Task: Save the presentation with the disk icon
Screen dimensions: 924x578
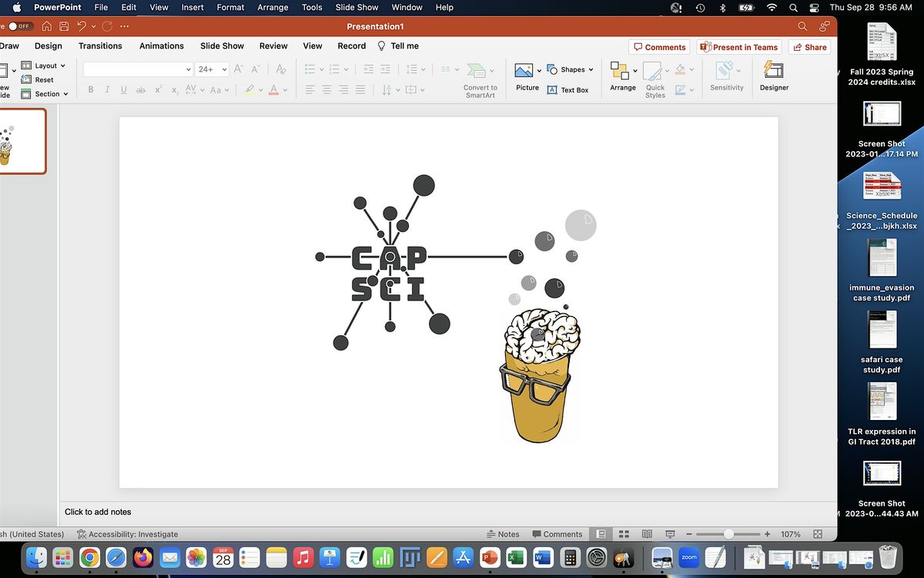Action: point(64,25)
